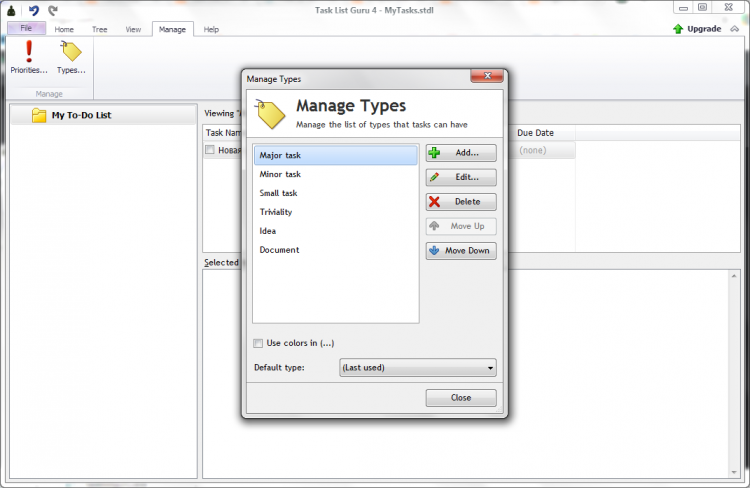
Task: Select Major task in type list
Action: click(x=336, y=155)
